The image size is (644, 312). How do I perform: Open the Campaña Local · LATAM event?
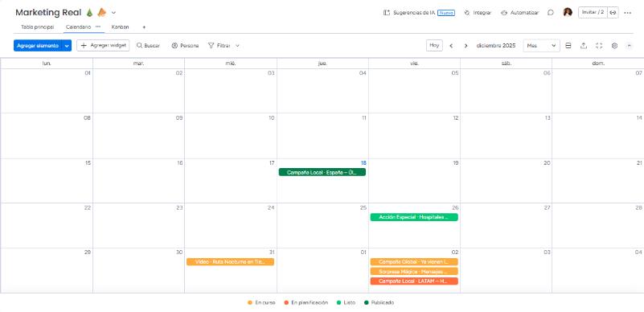(x=414, y=281)
